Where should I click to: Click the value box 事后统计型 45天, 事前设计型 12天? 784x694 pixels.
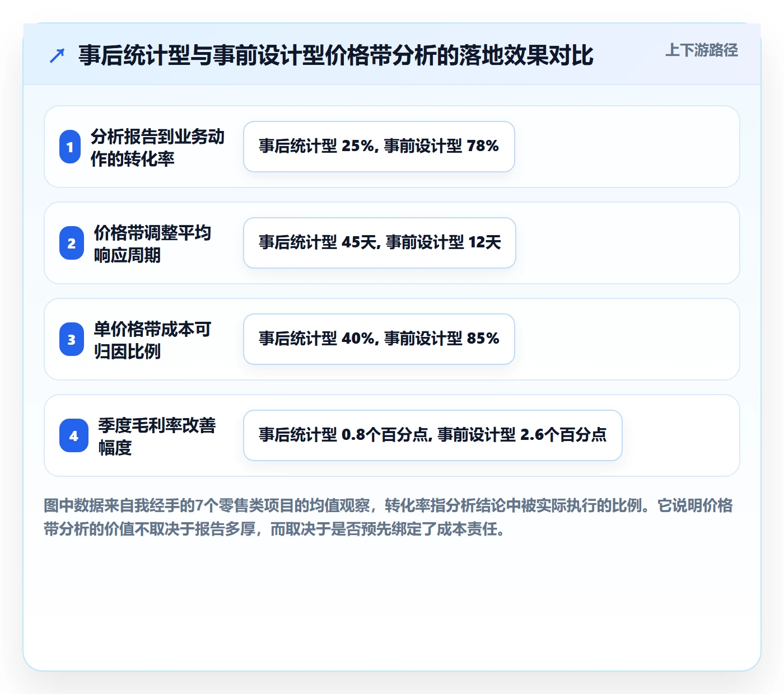tap(380, 243)
